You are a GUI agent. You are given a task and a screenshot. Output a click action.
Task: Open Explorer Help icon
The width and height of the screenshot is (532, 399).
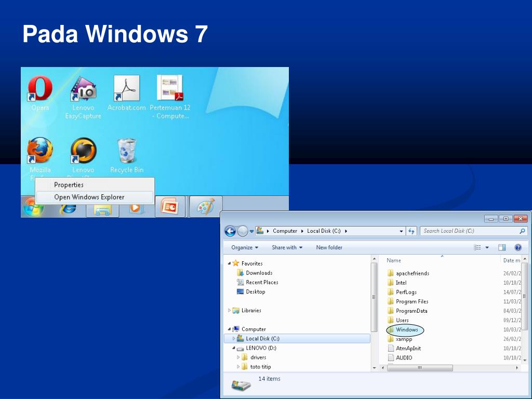point(518,248)
